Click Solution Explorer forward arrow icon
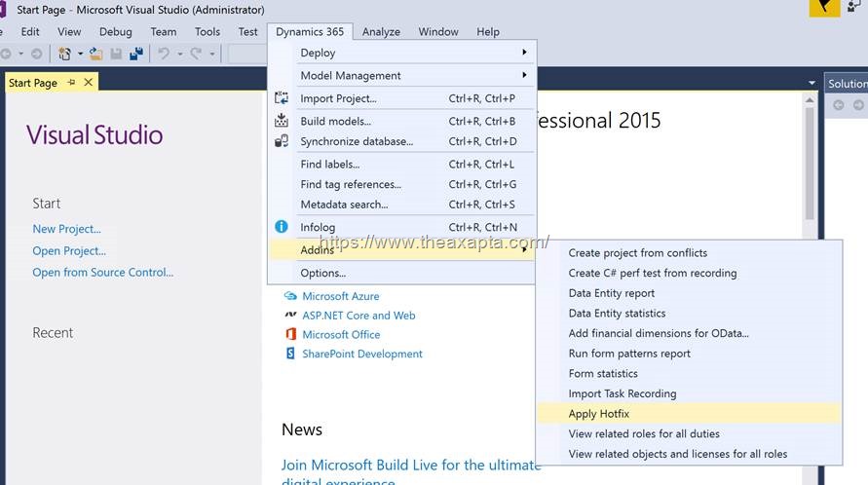 [x=858, y=104]
